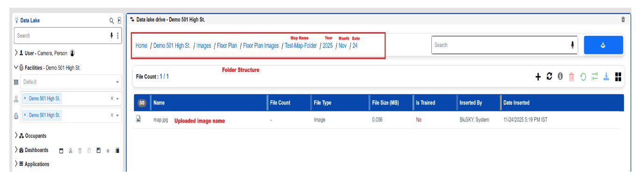644x188 pixels.
Task: Click the red trash delete icon in toolbar
Action: click(571, 77)
